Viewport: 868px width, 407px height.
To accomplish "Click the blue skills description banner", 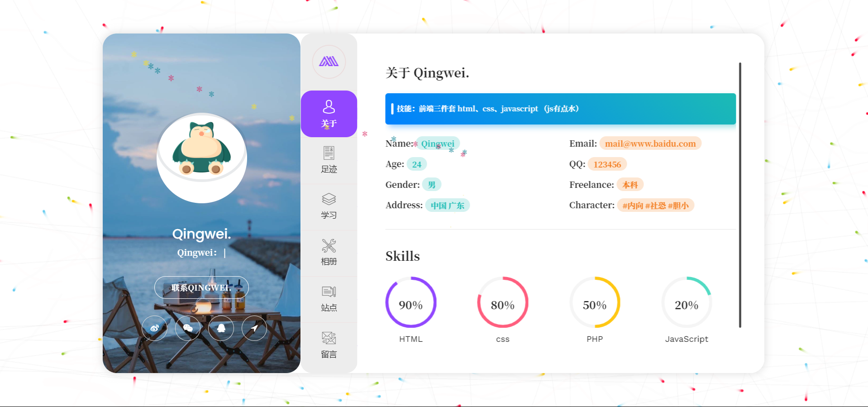I will (560, 109).
